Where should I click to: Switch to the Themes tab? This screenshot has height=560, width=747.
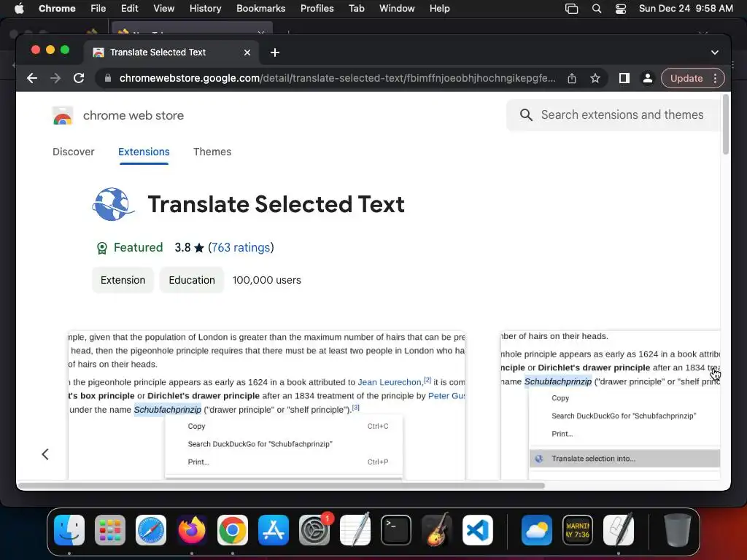pyautogui.click(x=212, y=152)
